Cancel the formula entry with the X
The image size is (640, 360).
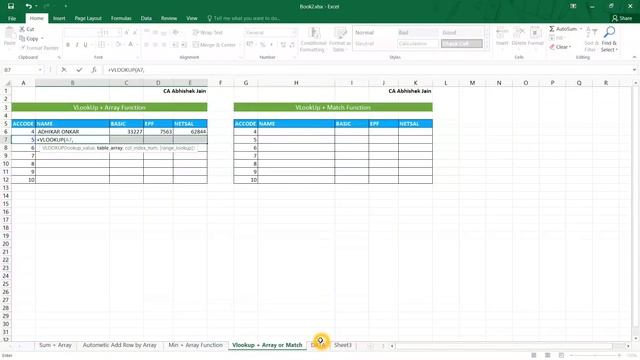64,70
